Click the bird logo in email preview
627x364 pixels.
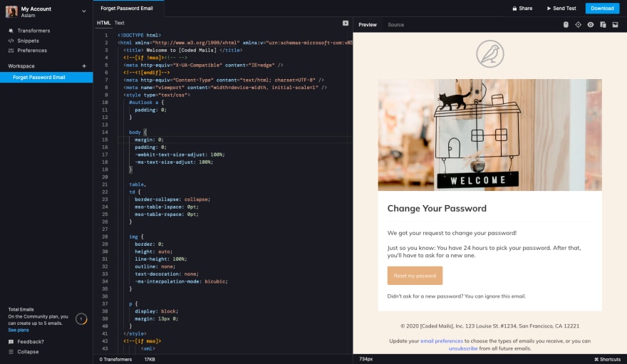tap(490, 53)
